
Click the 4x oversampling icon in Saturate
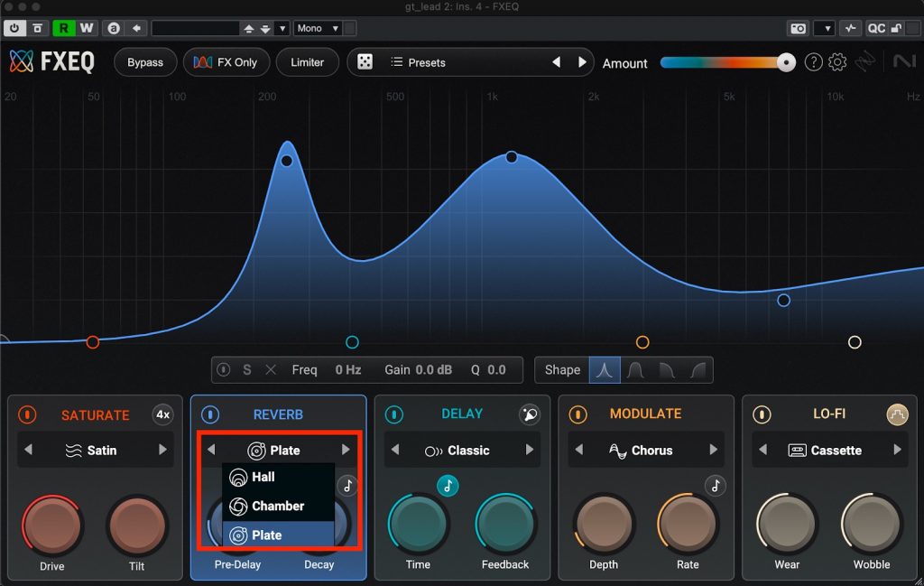[162, 415]
